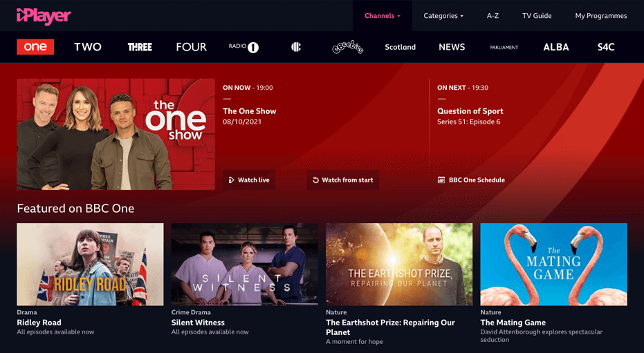Select The Mating Game programme title
Image resolution: width=644 pixels, height=353 pixels.
[x=513, y=323]
